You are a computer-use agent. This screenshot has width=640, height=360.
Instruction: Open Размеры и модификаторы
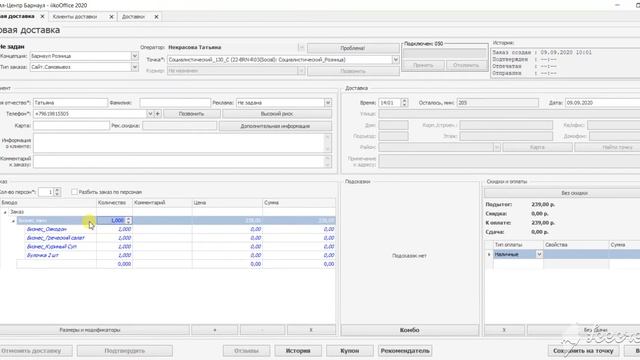point(94,330)
